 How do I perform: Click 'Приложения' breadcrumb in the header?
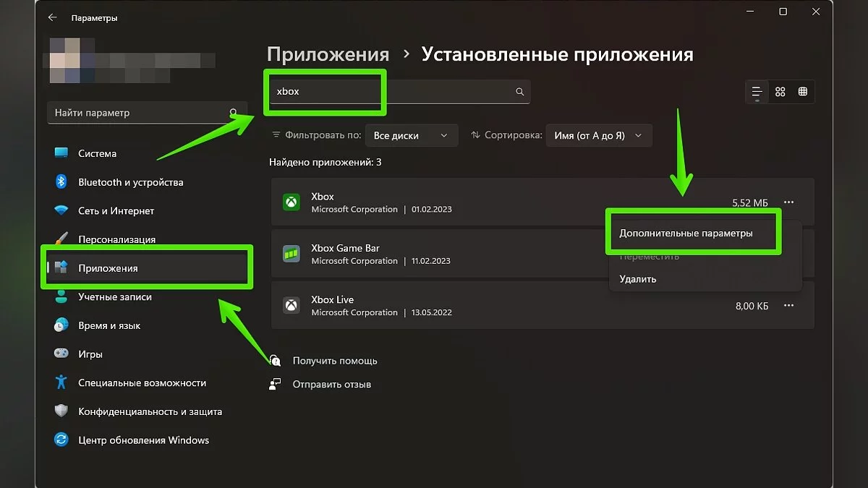pyautogui.click(x=328, y=54)
